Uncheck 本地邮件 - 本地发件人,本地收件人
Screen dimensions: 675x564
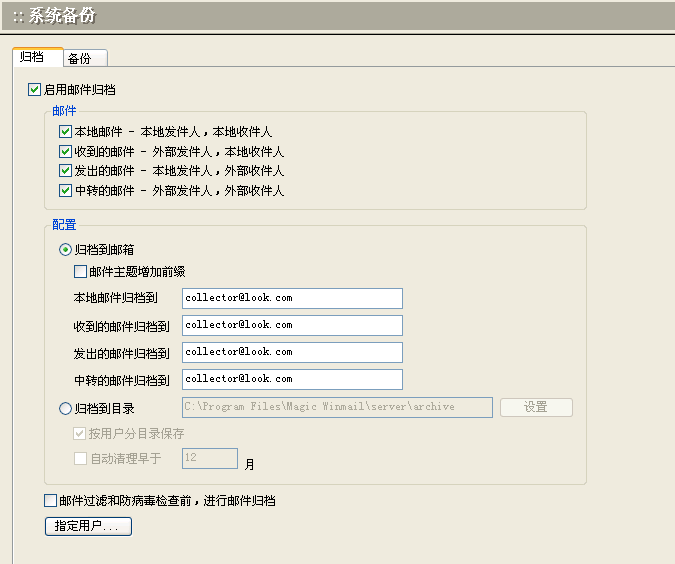(x=66, y=132)
